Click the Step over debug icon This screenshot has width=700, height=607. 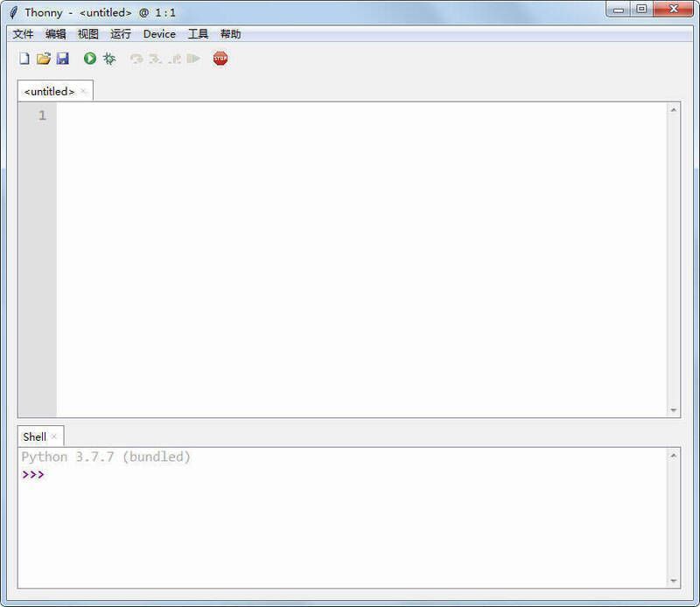point(136,59)
